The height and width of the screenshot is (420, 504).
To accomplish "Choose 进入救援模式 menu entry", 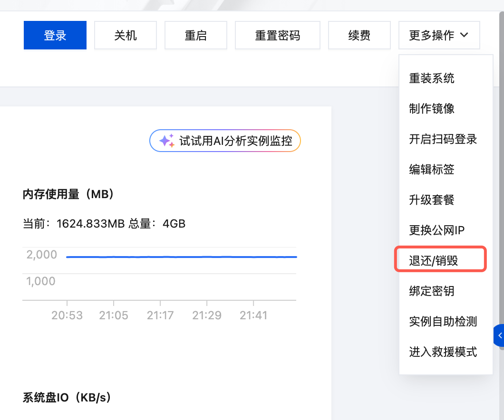I will 443,352.
